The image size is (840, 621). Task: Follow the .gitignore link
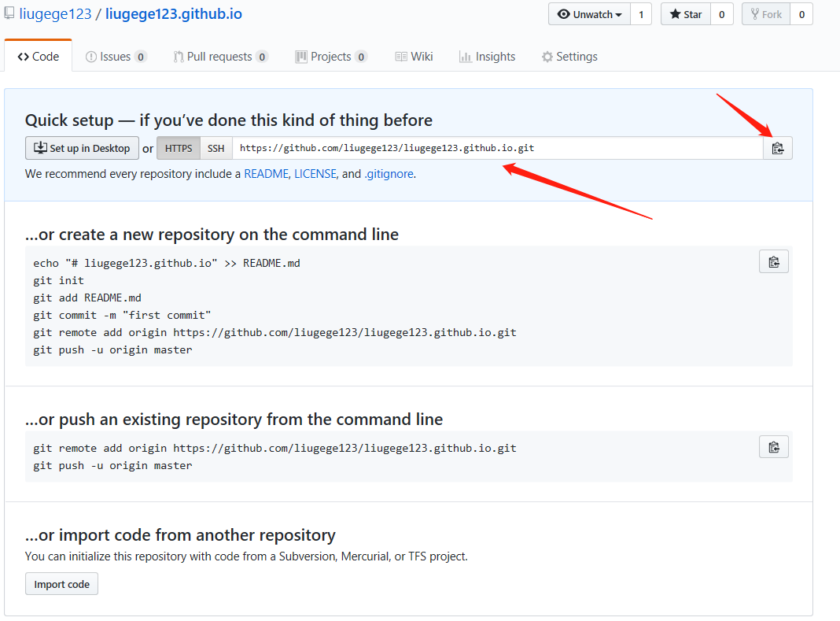point(389,174)
